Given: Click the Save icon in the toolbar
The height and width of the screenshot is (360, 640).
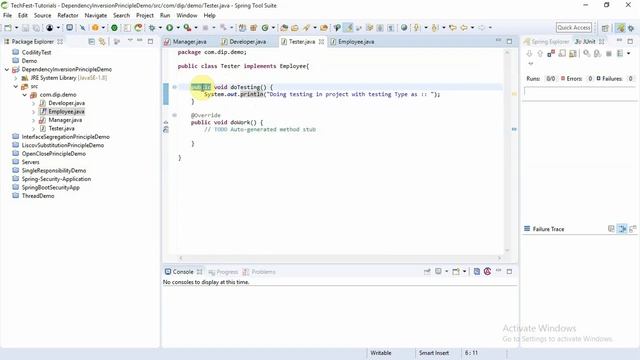Looking at the screenshot, I should 25,28.
